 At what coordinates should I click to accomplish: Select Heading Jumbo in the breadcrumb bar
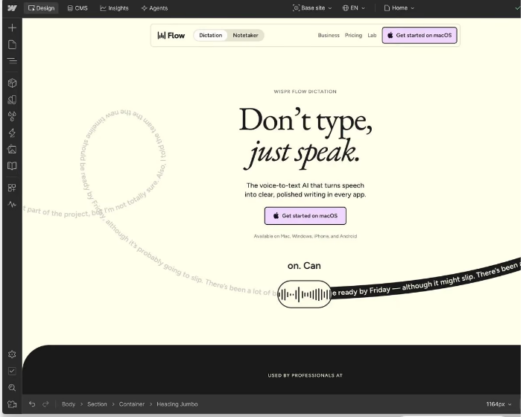click(x=177, y=404)
